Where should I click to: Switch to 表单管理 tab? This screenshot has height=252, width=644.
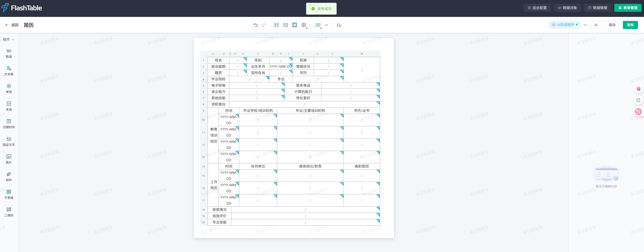[x=628, y=8]
